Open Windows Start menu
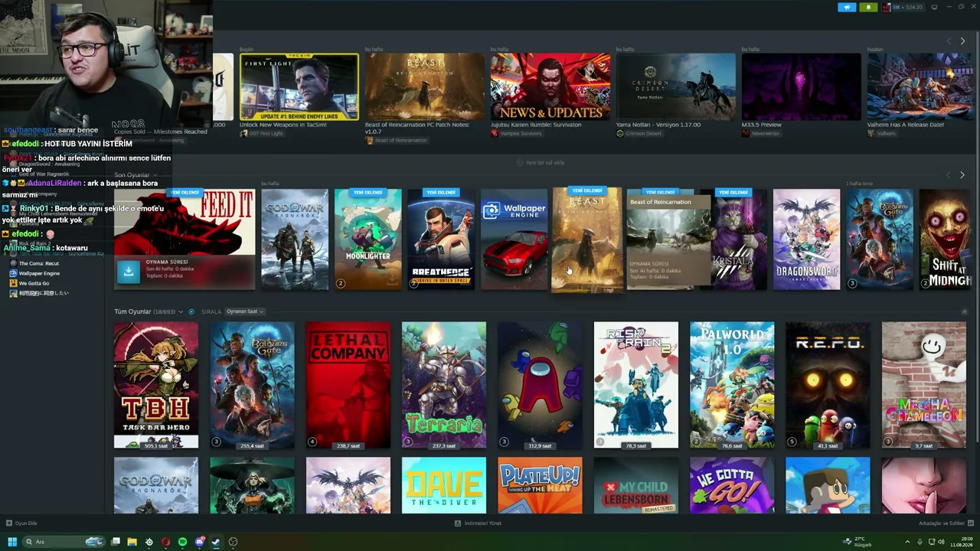The height and width of the screenshot is (551, 980). 12,542
